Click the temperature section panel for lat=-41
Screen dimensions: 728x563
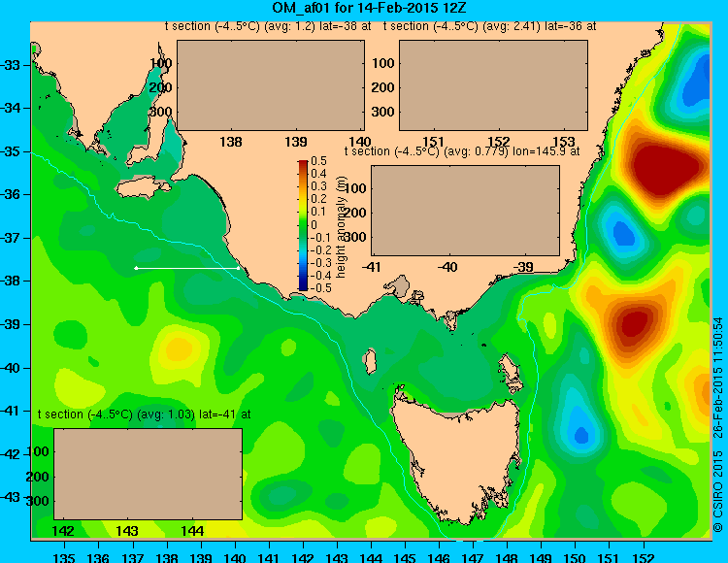click(x=149, y=474)
